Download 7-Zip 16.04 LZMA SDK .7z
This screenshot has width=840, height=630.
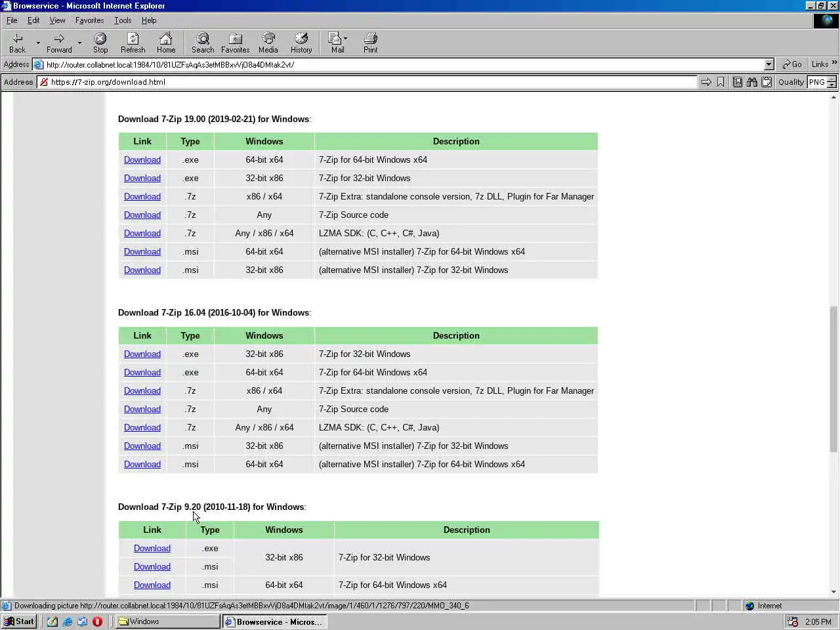click(142, 427)
